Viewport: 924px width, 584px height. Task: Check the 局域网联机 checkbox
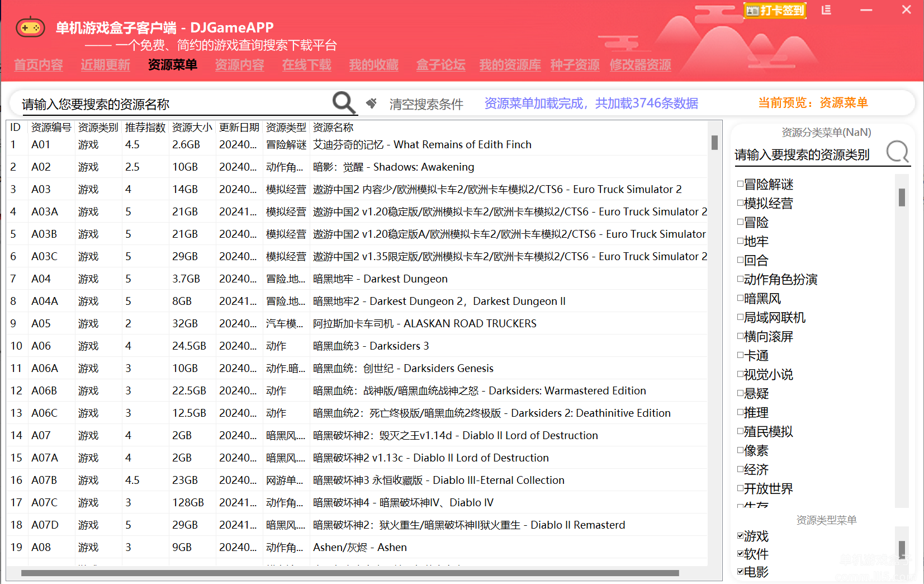coord(740,317)
